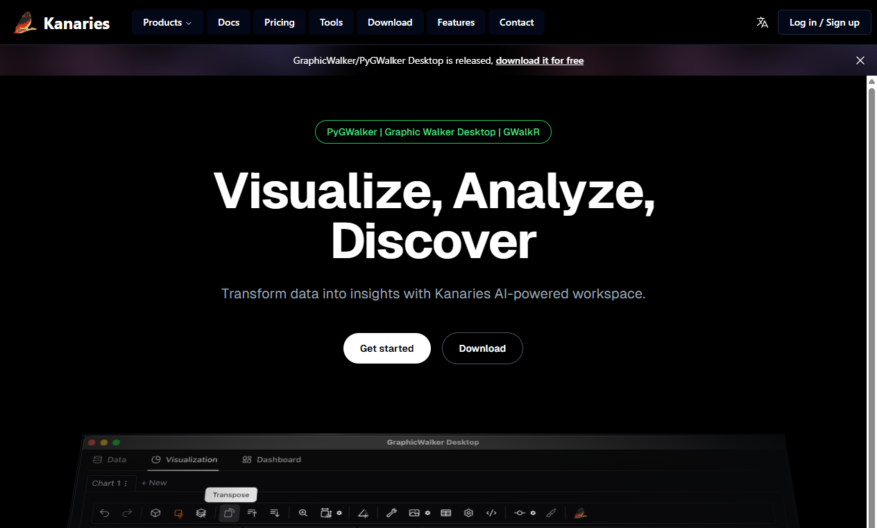Click the wrench debug icon
This screenshot has width=877, height=528.
click(392, 513)
